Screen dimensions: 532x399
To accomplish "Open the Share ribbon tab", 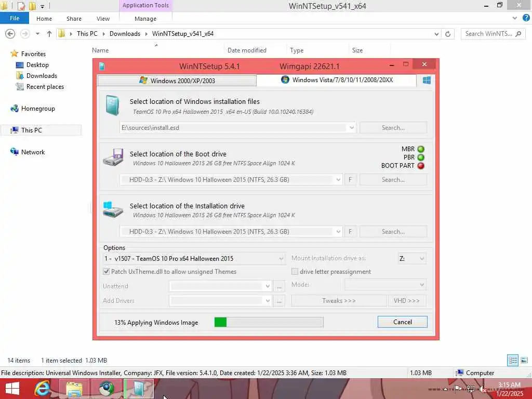I will tap(74, 19).
